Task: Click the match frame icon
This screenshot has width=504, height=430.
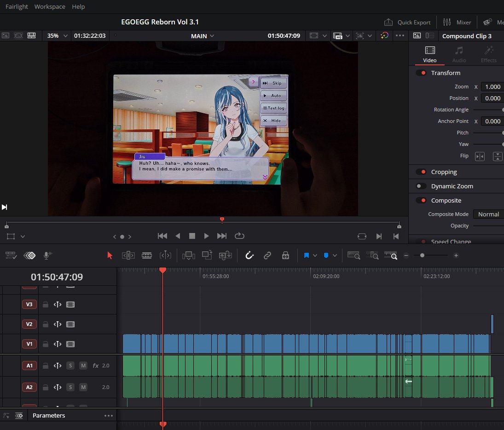Action: [x=362, y=237]
